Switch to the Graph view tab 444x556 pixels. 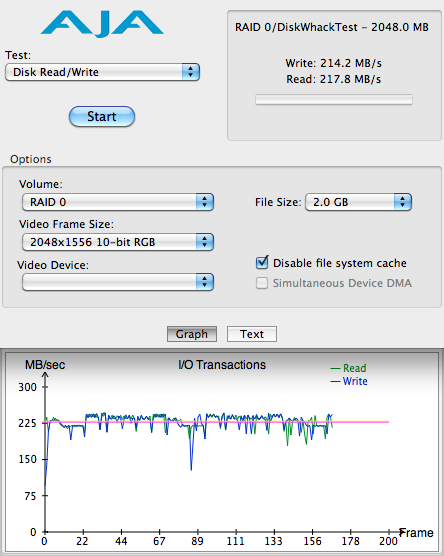click(192, 334)
